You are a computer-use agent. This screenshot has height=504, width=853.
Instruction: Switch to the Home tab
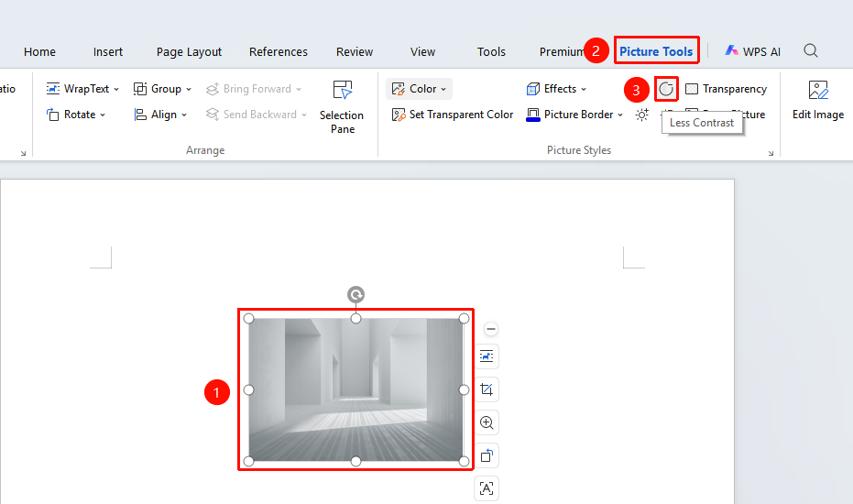(39, 51)
